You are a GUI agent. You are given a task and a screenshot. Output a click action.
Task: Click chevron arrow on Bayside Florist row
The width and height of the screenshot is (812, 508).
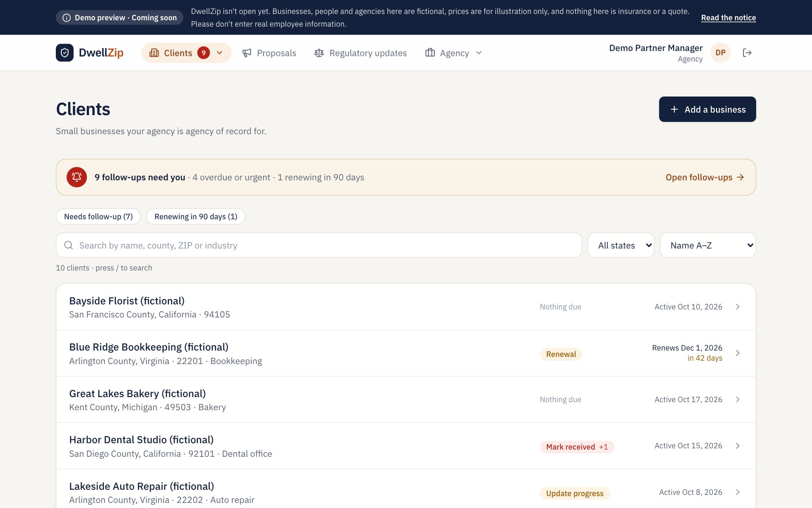click(738, 307)
